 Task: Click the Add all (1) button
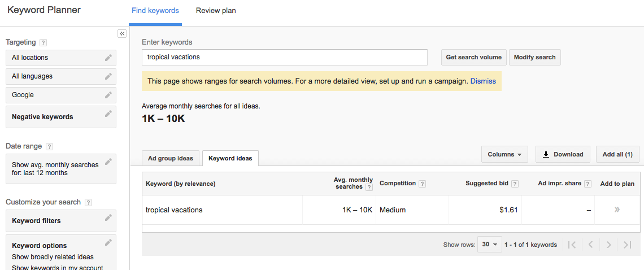(617, 154)
